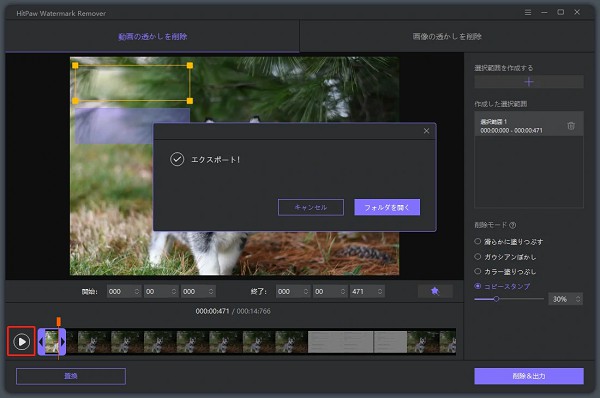Close the export dialog with X
The image size is (600, 398).
coord(426,131)
